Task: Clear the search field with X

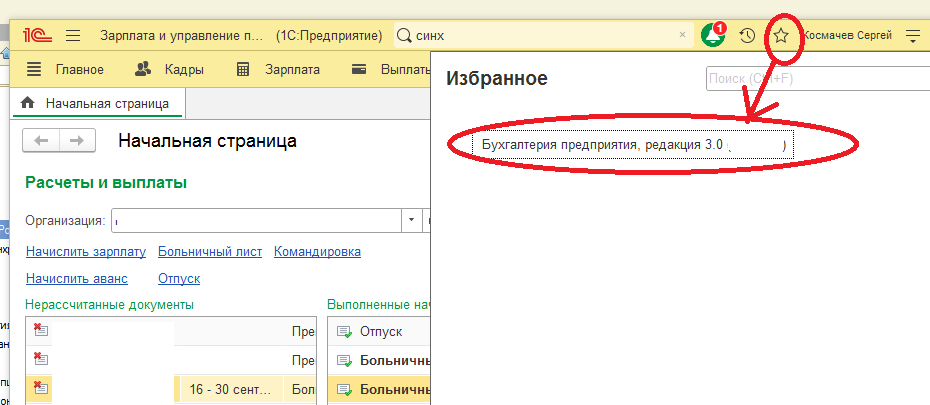Action: [683, 35]
